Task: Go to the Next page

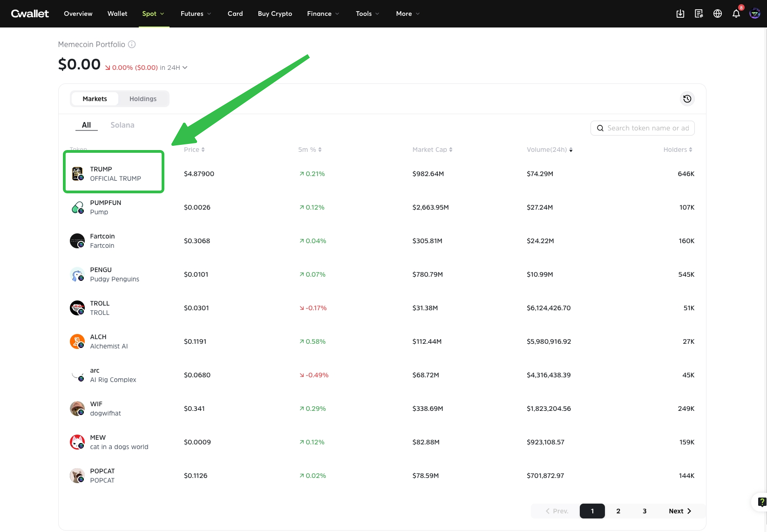Action: [x=680, y=511]
